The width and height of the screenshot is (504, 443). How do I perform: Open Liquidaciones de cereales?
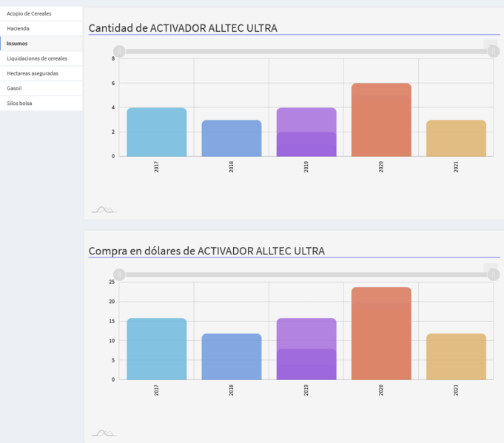click(41, 58)
